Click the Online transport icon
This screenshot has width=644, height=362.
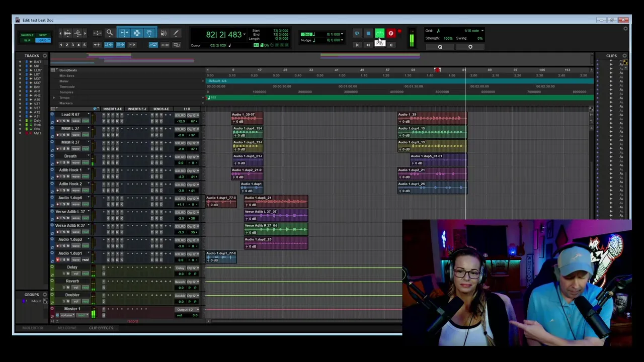[x=357, y=34]
